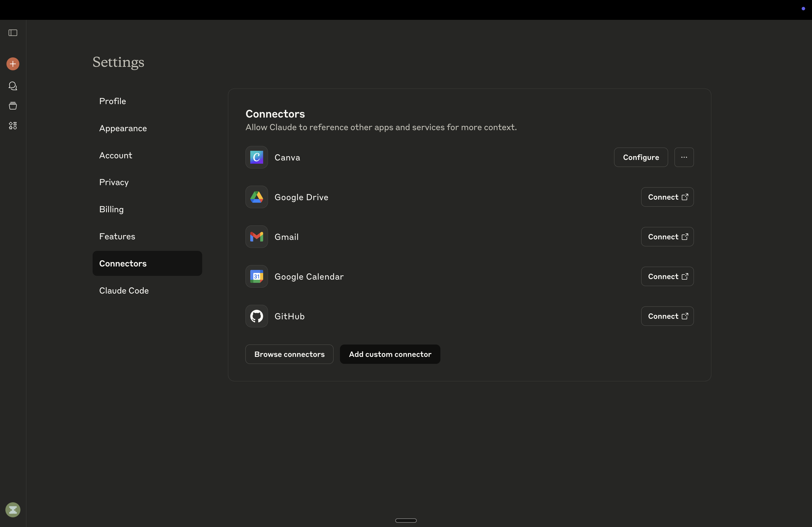This screenshot has height=527, width=812.
Task: Open the Profile settings section
Action: click(x=147, y=101)
